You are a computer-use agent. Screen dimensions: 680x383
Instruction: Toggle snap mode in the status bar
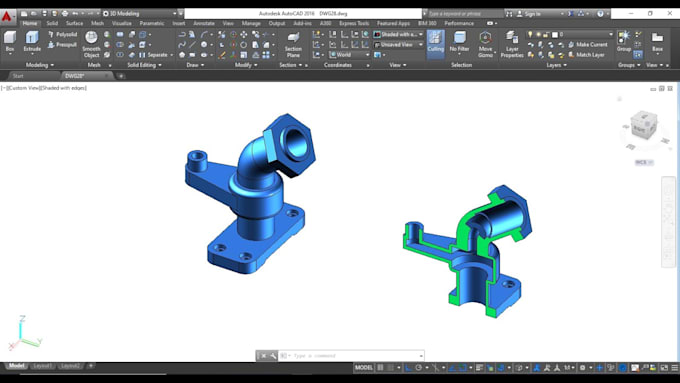[x=391, y=368]
